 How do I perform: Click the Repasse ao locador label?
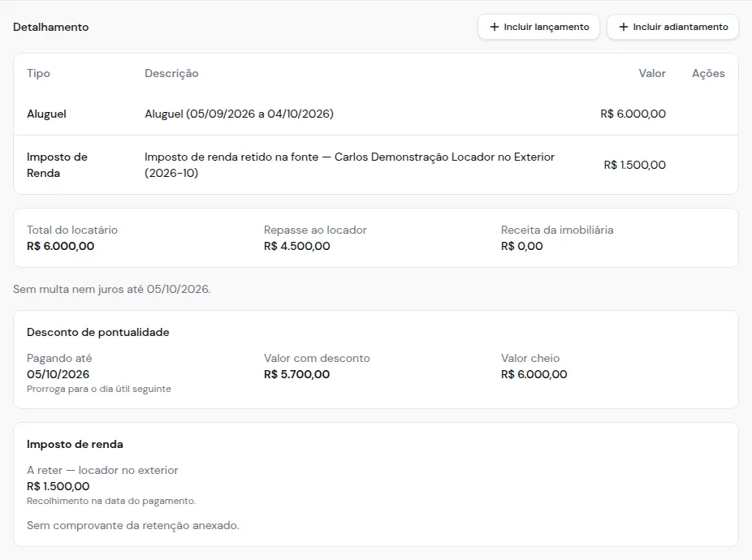click(315, 230)
